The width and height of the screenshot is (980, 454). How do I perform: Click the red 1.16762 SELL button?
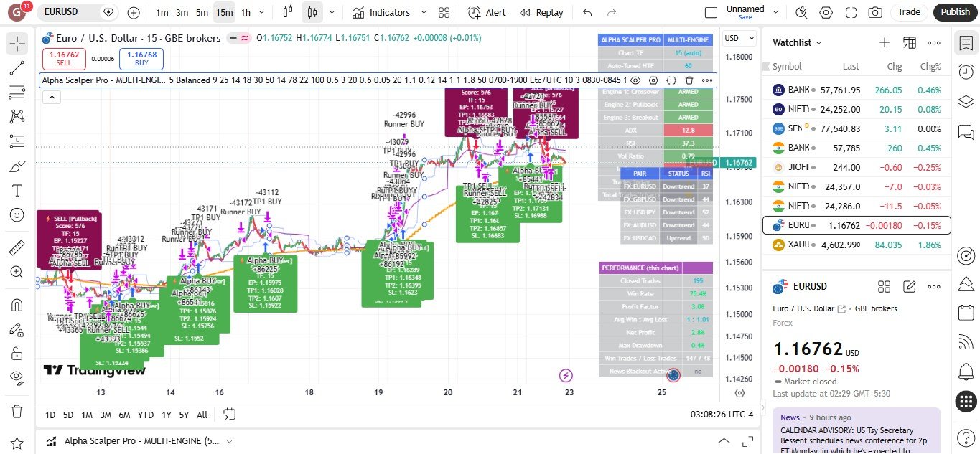pos(65,58)
